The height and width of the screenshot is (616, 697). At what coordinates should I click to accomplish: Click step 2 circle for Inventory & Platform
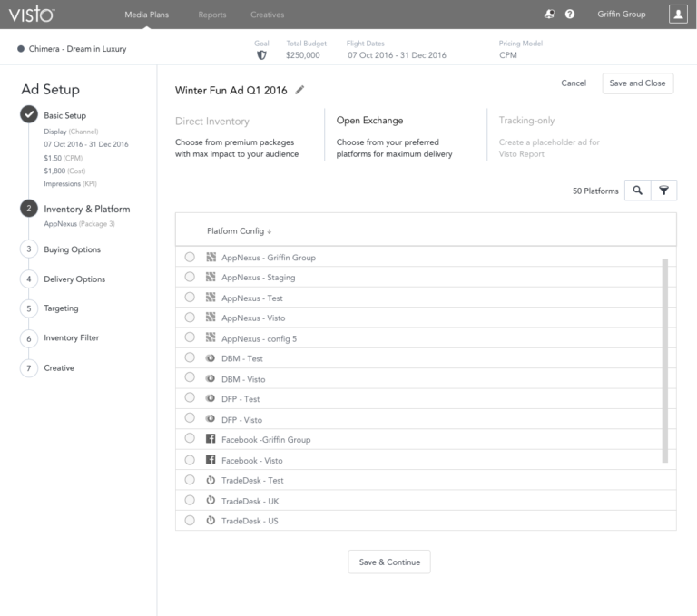[29, 209]
